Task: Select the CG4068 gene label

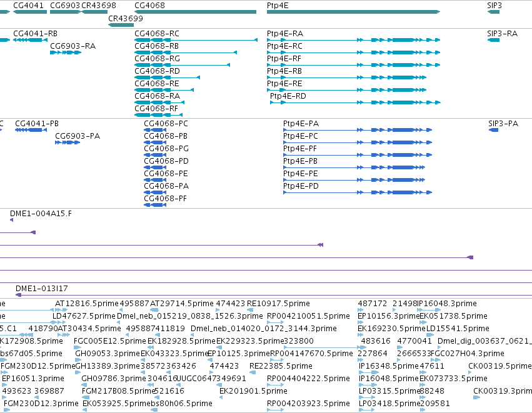Action: (149, 6)
